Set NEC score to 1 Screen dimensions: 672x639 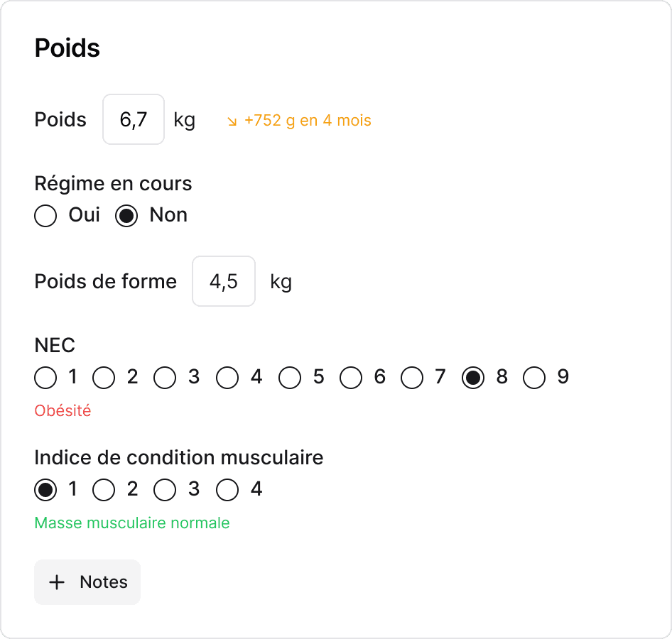point(45,378)
